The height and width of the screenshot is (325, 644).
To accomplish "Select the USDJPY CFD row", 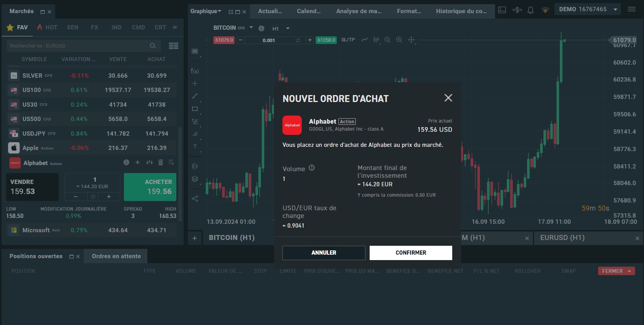I will tap(92, 134).
